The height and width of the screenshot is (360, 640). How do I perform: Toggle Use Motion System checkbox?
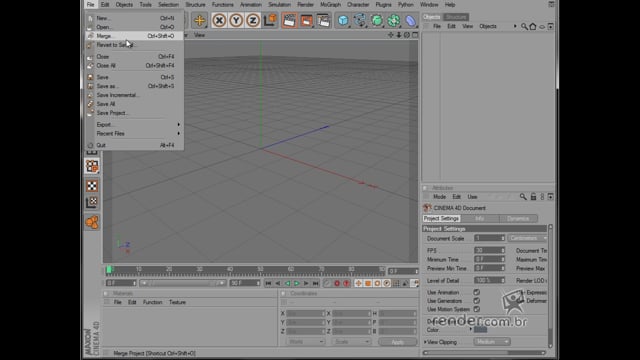pos(476,309)
